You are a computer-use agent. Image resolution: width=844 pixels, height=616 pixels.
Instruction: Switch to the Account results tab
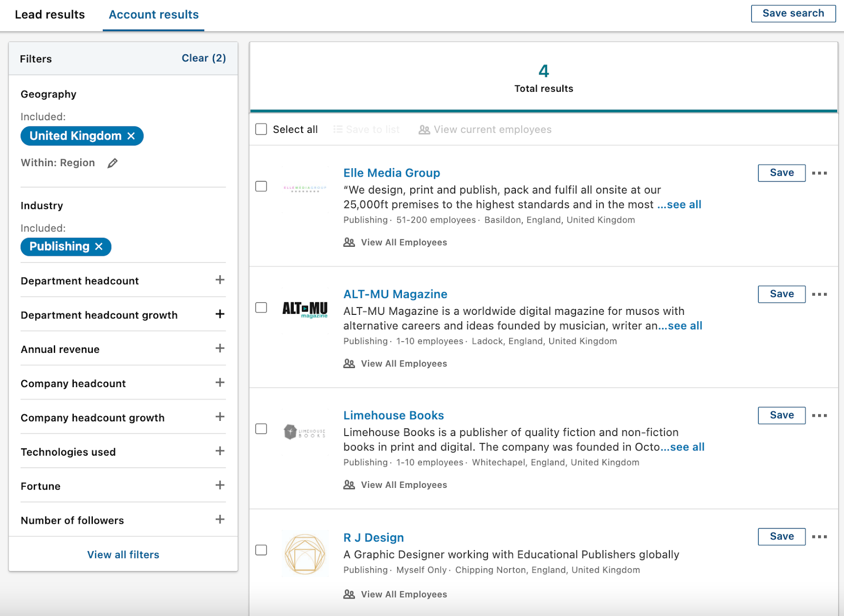(x=154, y=15)
